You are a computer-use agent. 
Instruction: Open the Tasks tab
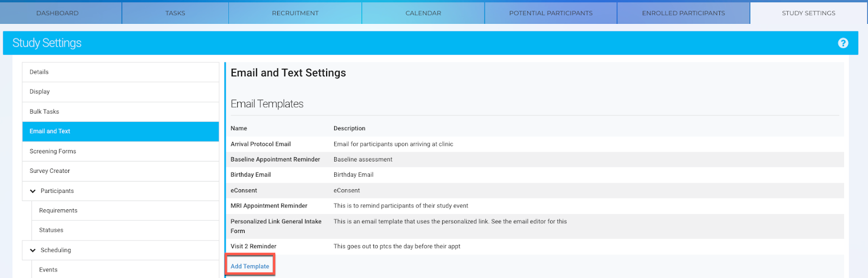coord(175,13)
